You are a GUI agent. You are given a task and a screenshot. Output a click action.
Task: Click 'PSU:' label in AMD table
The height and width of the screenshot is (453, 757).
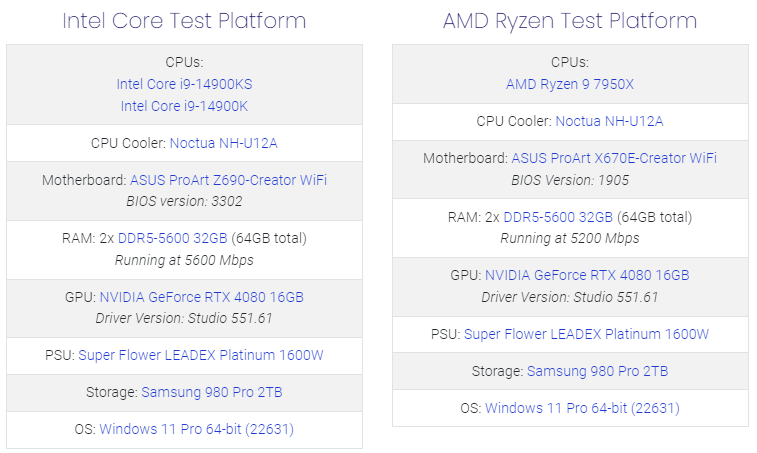(x=446, y=334)
